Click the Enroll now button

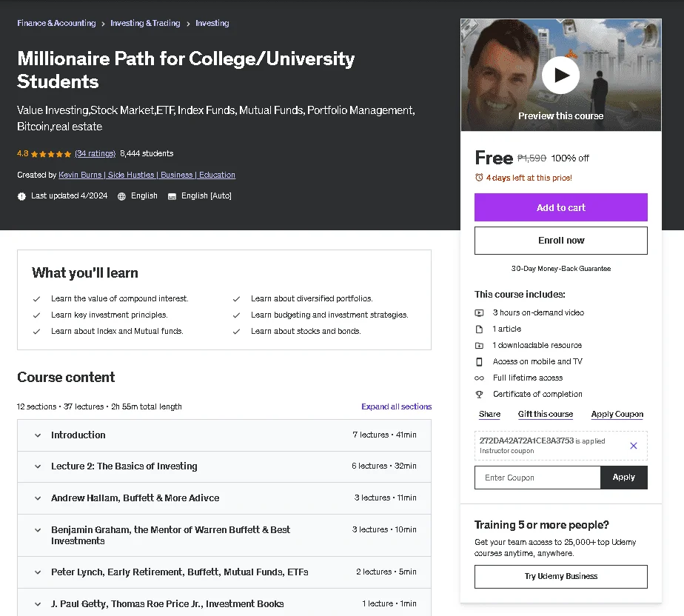pyautogui.click(x=560, y=241)
